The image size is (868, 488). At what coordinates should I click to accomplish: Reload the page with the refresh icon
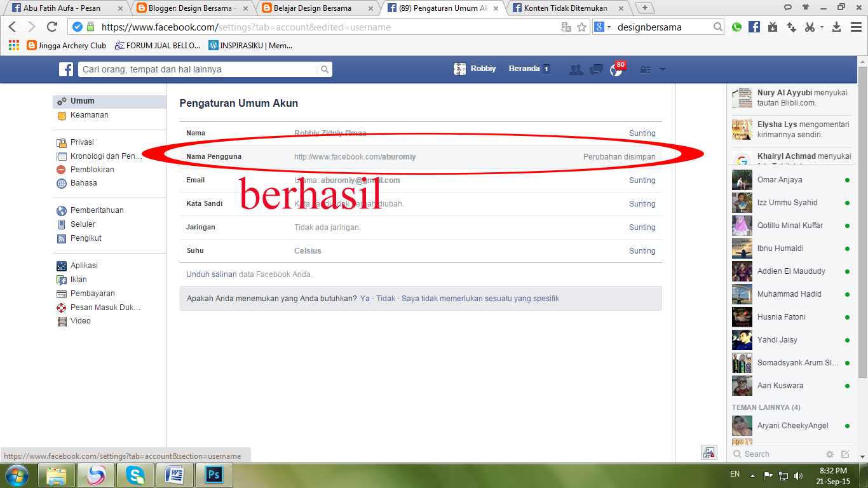pos(52,27)
